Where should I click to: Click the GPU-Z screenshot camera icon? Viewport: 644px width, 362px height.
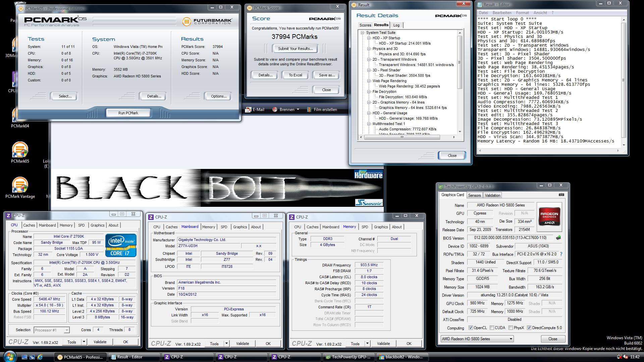(561, 195)
